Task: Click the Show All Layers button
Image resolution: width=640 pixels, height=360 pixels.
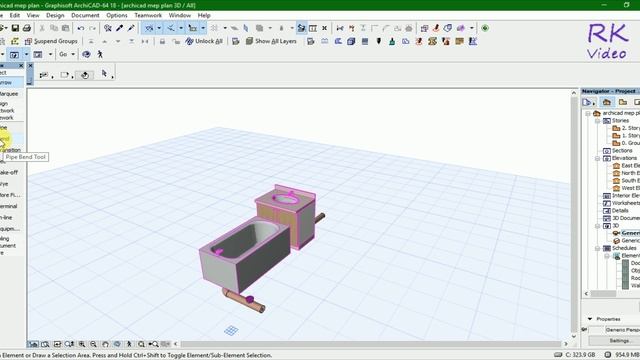Action: pyautogui.click(x=271, y=41)
